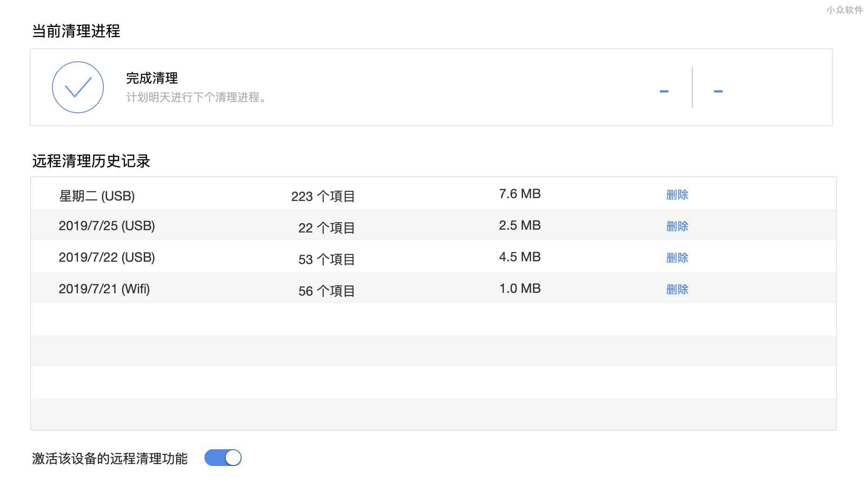Click the 远程清理历史记录 heading
Screen dimensions: 868x491
pyautogui.click(x=91, y=161)
